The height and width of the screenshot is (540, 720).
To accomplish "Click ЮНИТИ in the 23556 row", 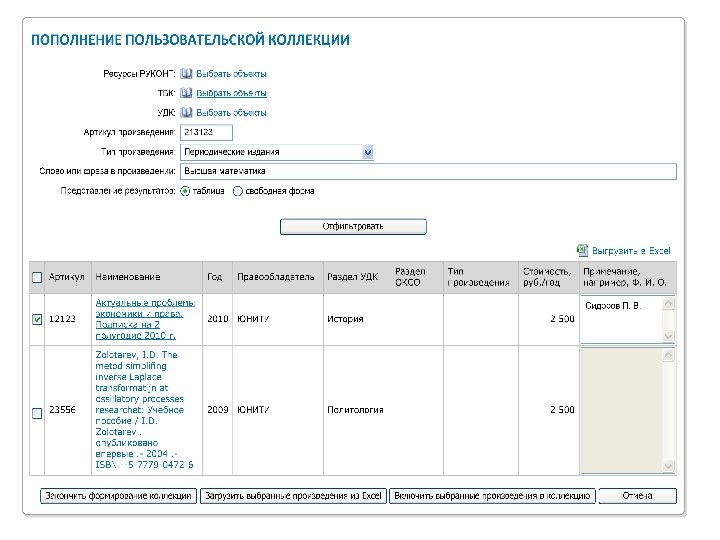I will click(x=253, y=410).
